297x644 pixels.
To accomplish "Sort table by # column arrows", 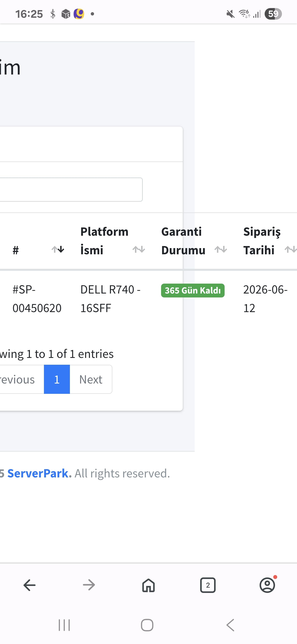I will coord(58,249).
